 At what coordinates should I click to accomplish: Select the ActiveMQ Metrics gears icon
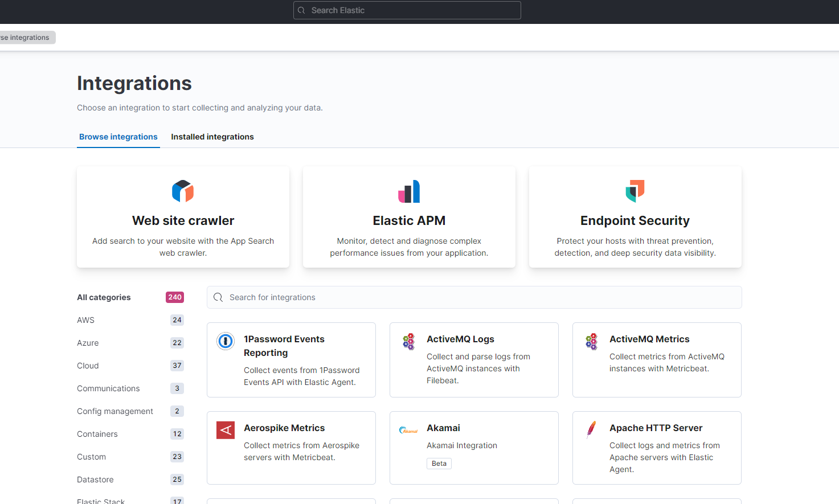[x=591, y=341]
